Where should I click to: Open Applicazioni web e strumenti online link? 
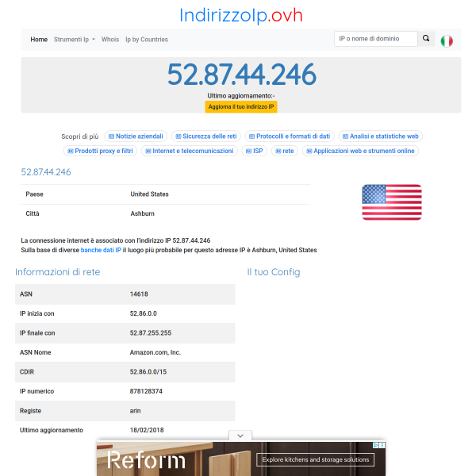(x=360, y=151)
